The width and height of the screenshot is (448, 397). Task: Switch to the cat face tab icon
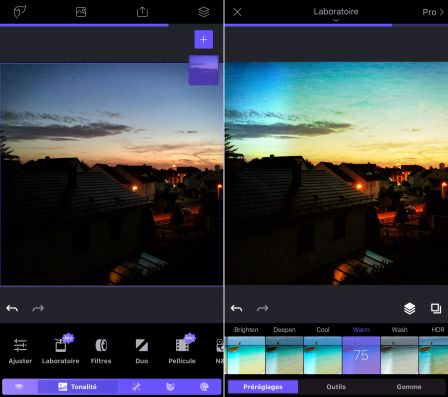click(x=170, y=387)
